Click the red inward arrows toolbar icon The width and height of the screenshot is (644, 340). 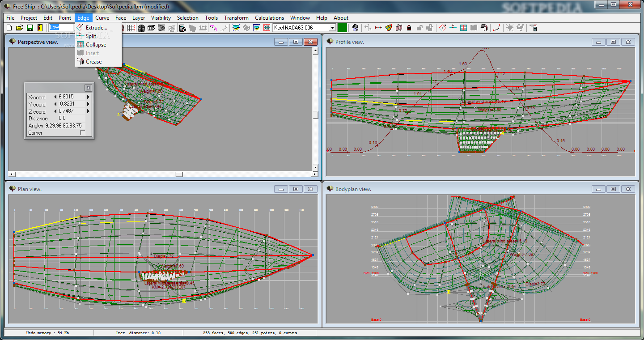point(267,28)
